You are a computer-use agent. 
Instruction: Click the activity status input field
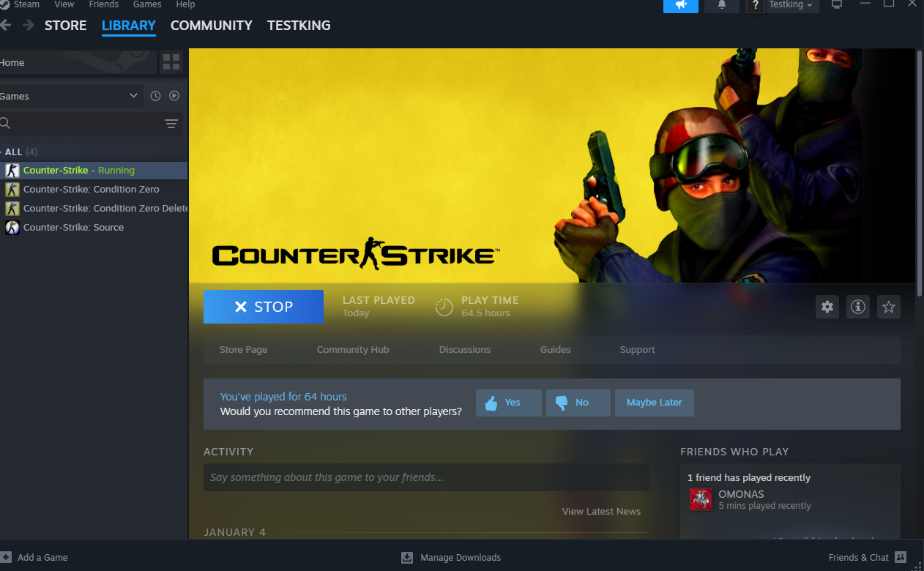pyautogui.click(x=425, y=477)
